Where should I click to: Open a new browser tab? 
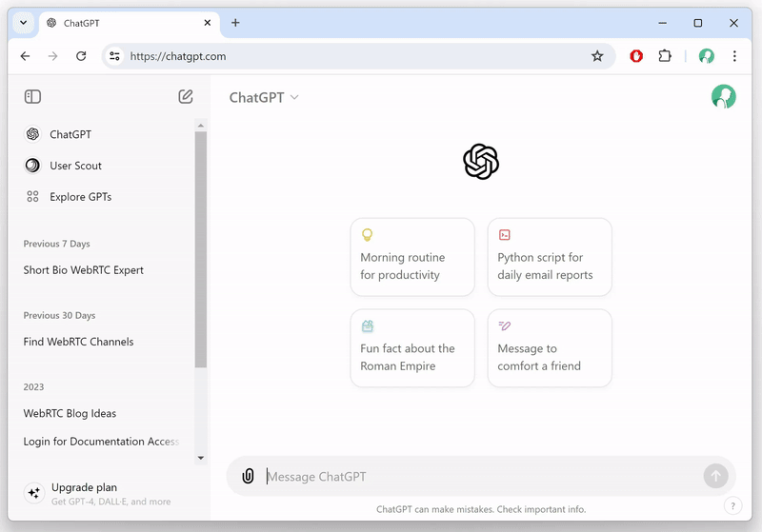click(x=235, y=23)
